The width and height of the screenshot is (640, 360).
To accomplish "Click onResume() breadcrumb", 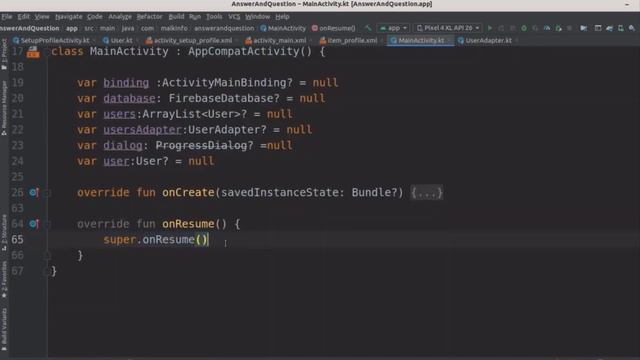I will (333, 28).
